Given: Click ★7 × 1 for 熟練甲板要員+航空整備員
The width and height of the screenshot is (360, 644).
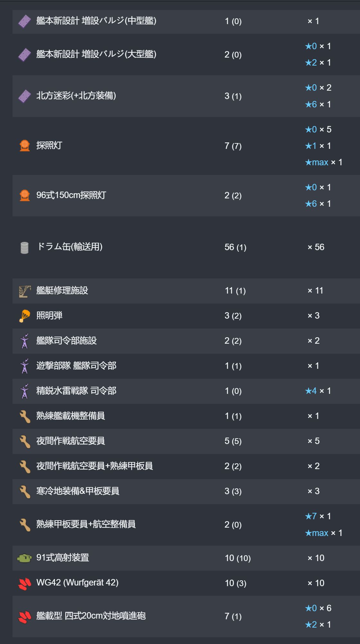Looking at the screenshot, I should [x=318, y=516].
